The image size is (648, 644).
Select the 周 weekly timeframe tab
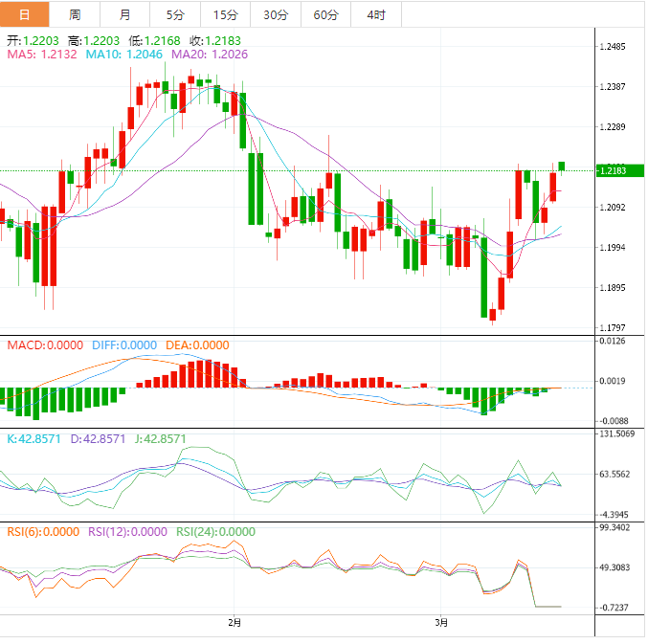click(x=75, y=14)
